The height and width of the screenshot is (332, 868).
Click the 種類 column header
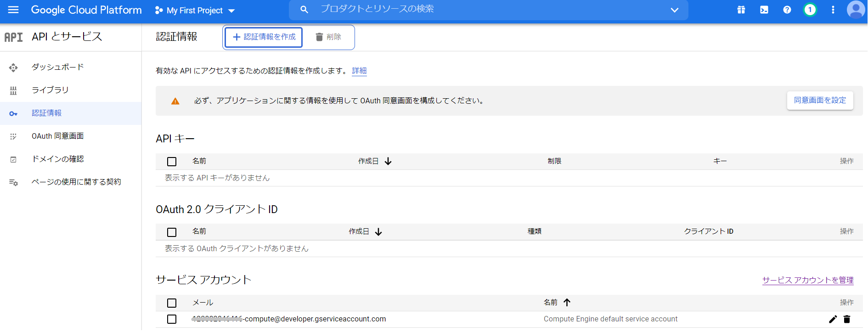535,231
